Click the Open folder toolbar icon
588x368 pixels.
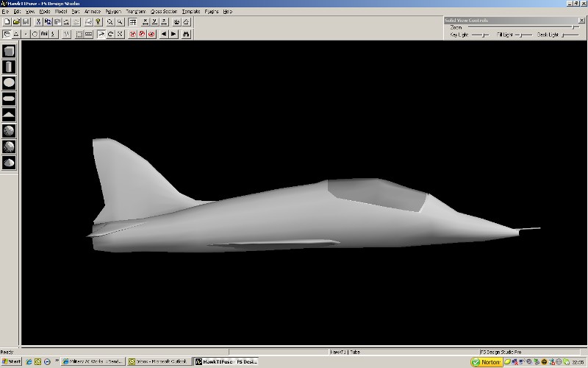point(16,22)
